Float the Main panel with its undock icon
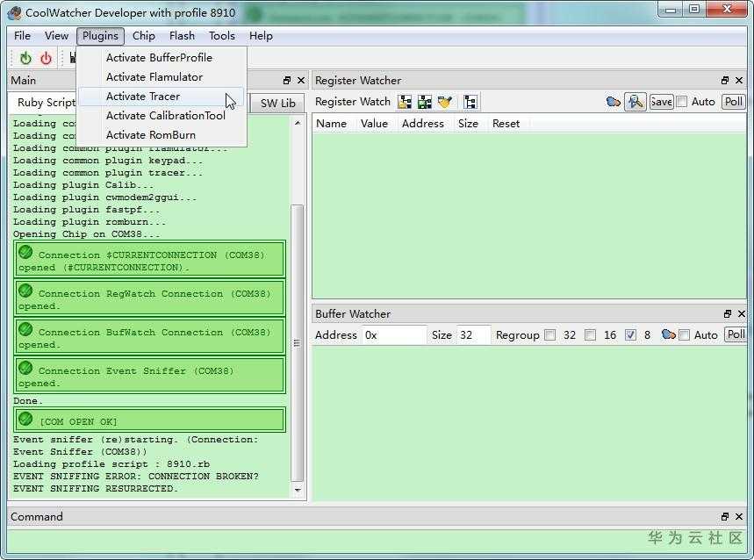Screen dimensions: 754x560 pos(287,81)
